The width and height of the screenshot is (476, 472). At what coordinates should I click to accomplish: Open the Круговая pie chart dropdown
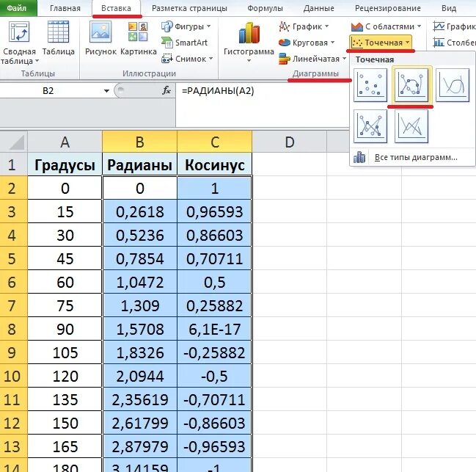point(307,43)
